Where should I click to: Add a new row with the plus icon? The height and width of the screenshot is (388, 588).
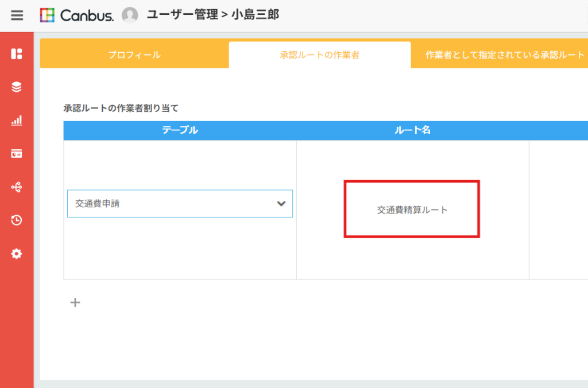pyautogui.click(x=75, y=302)
